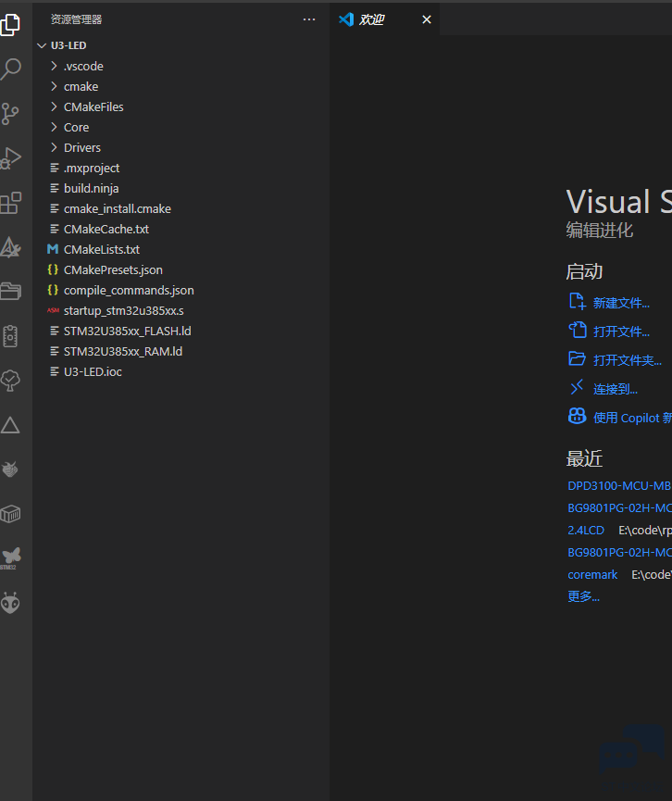
Task: Open recent project 2.4LCD
Action: coord(586,531)
